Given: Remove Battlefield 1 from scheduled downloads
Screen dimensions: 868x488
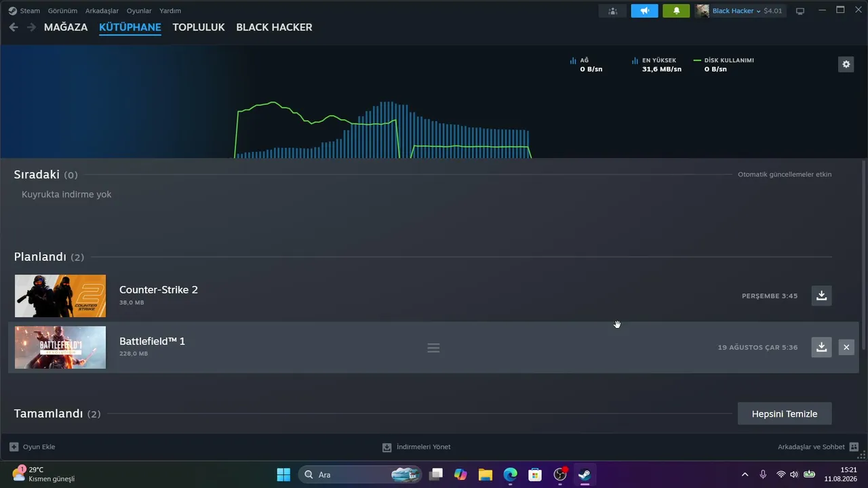Looking at the screenshot, I should tap(846, 347).
